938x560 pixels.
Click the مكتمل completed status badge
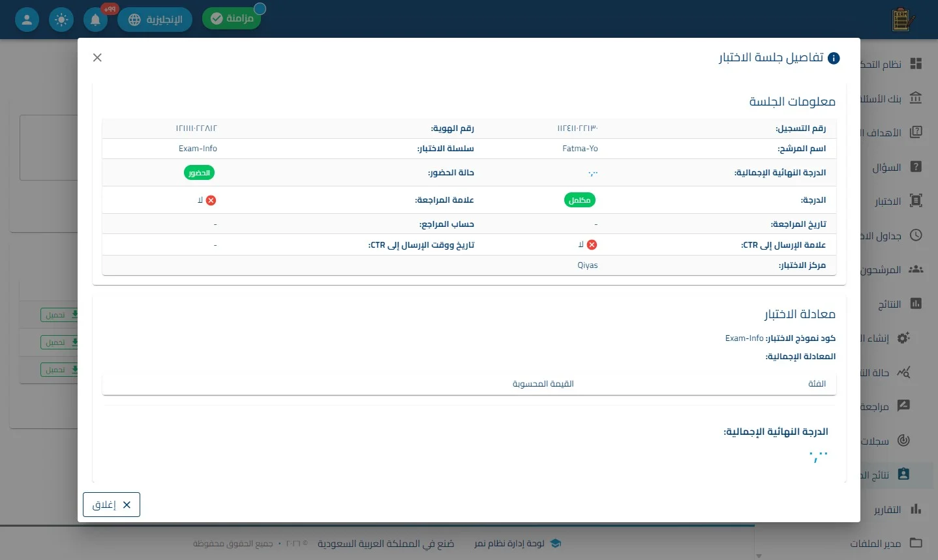coord(579,200)
